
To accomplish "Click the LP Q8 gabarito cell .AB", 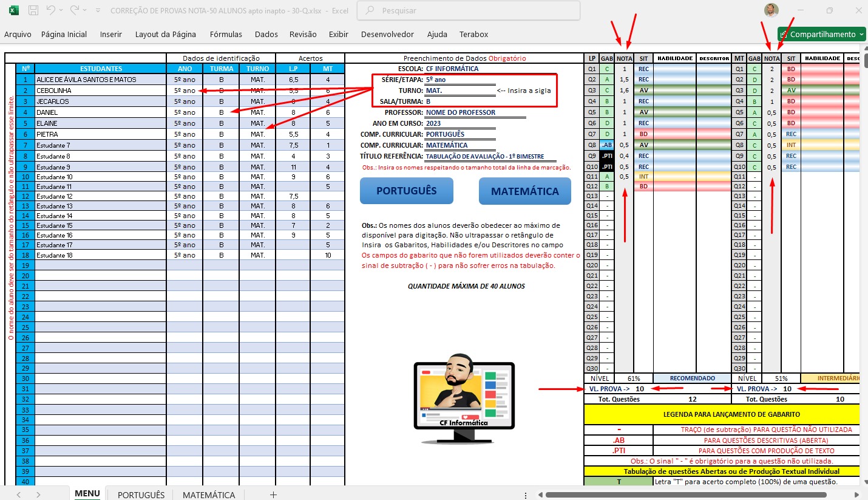I will tap(607, 145).
